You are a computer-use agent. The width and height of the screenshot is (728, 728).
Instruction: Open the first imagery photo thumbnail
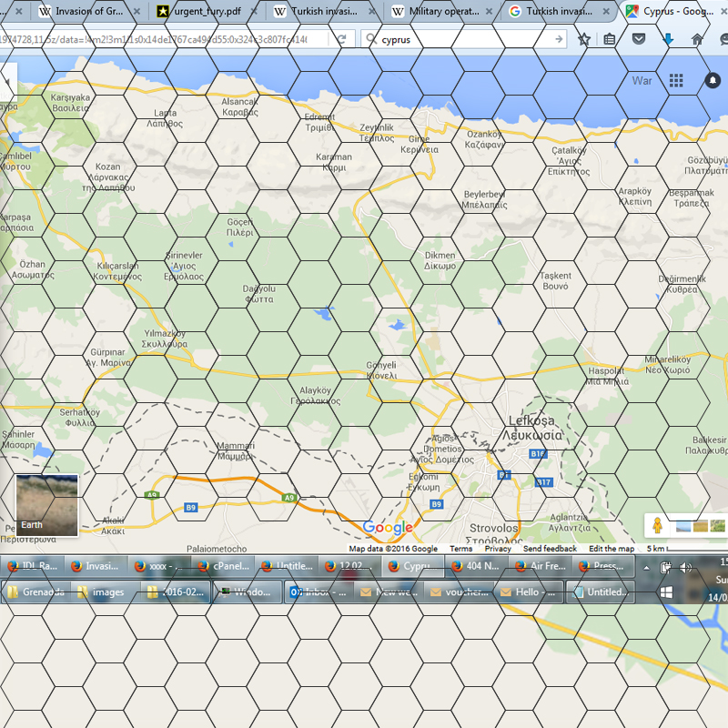click(x=683, y=526)
